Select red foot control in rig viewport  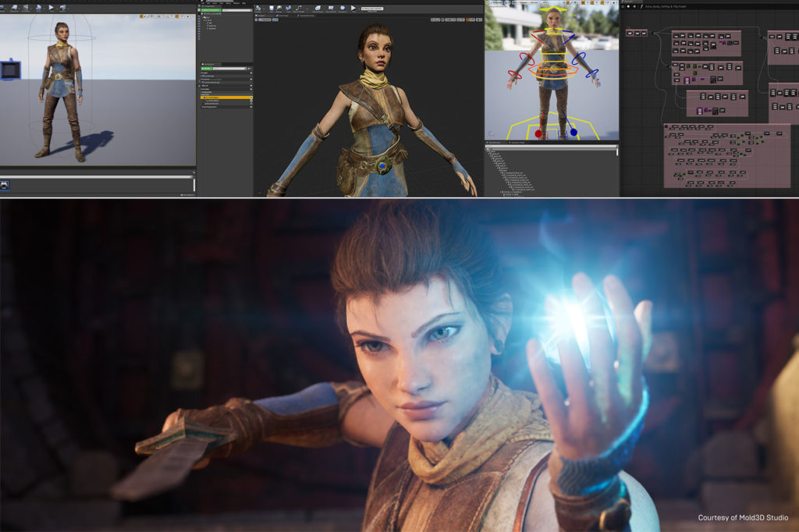click(538, 133)
